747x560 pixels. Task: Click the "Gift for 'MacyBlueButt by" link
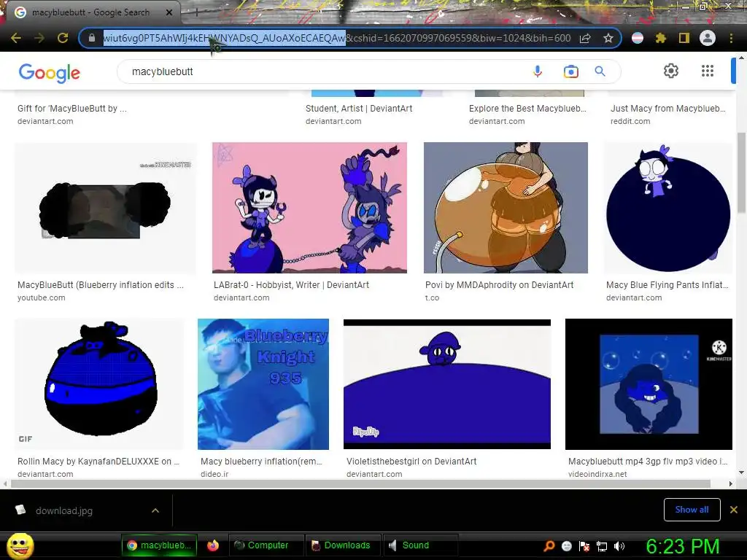pyautogui.click(x=72, y=109)
